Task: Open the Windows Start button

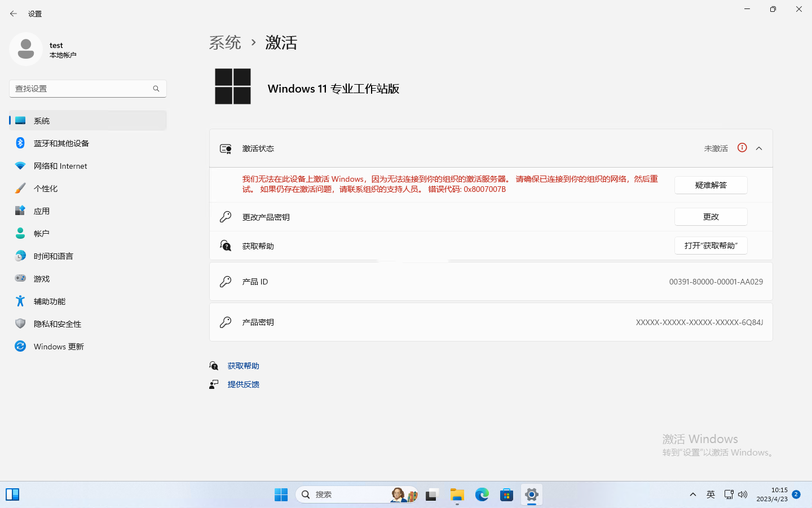Action: click(281, 494)
